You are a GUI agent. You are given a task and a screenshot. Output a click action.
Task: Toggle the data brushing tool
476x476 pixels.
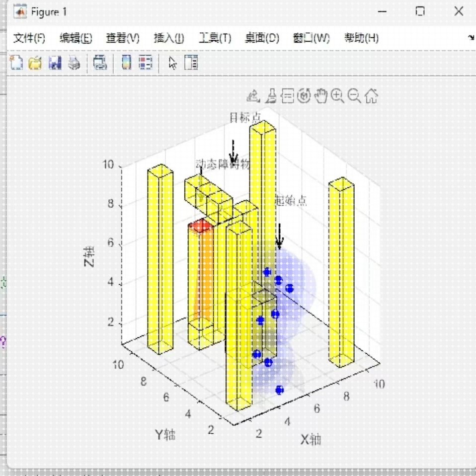tap(270, 96)
